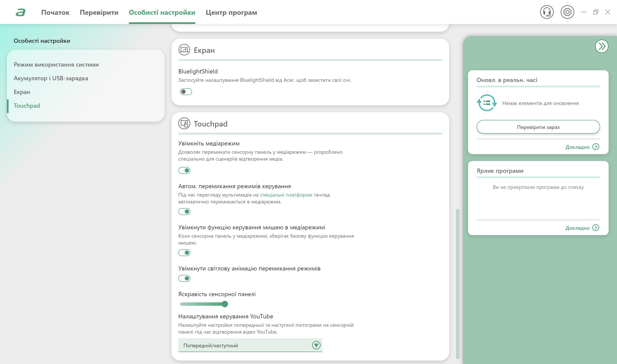The width and height of the screenshot is (617, 364).
Task: Click the settings gear icon top right
Action: 566,12
